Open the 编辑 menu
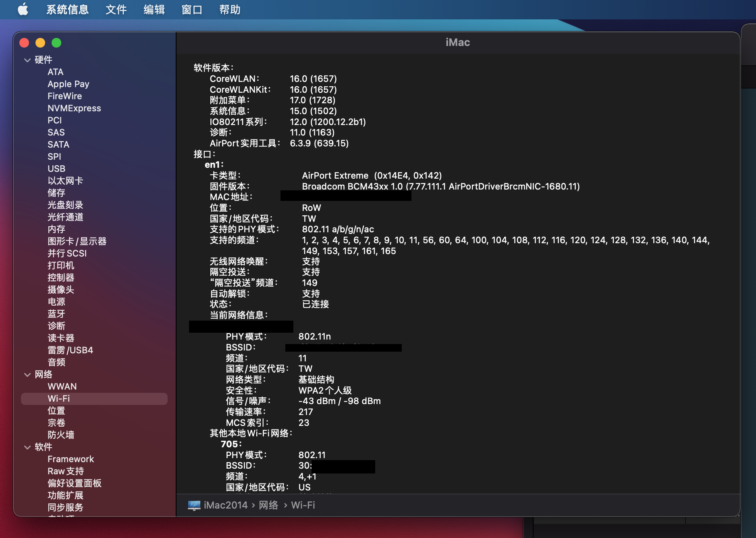Image resolution: width=756 pixels, height=538 pixels. (154, 9)
